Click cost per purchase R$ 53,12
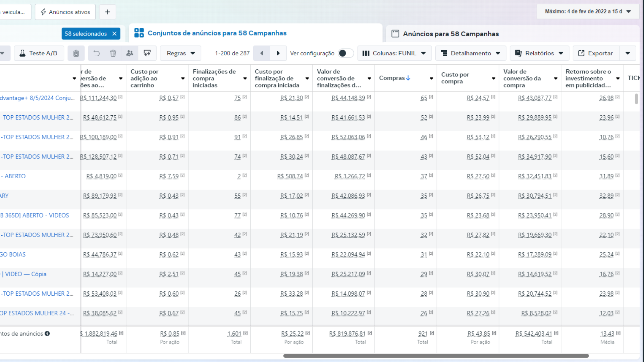This screenshot has height=362, width=644. [478, 137]
